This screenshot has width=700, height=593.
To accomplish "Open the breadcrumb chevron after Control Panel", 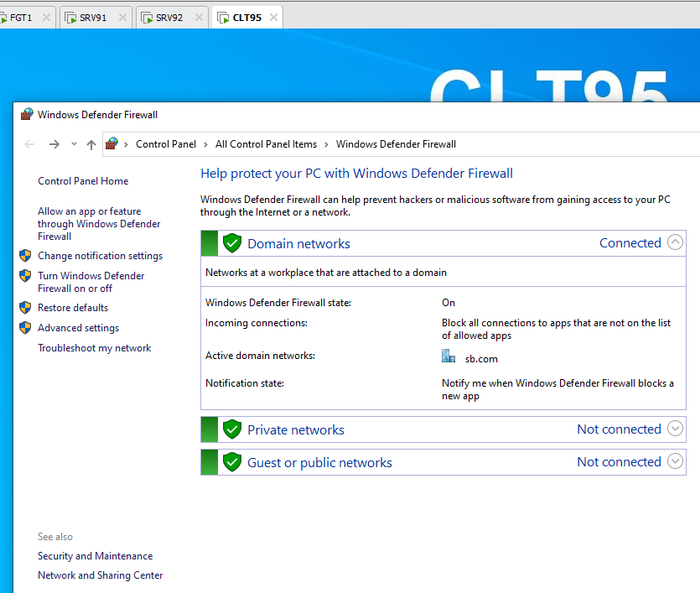I will coord(205,144).
